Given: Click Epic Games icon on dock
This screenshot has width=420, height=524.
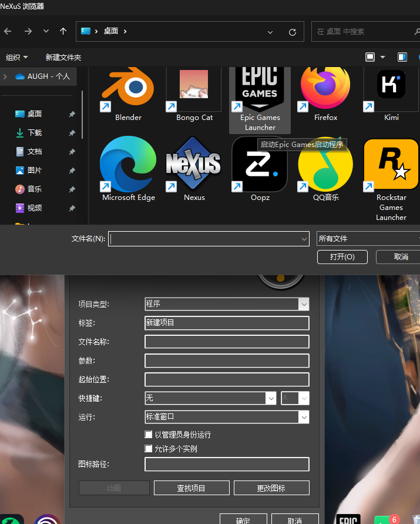Looking at the screenshot, I should pos(348,519).
